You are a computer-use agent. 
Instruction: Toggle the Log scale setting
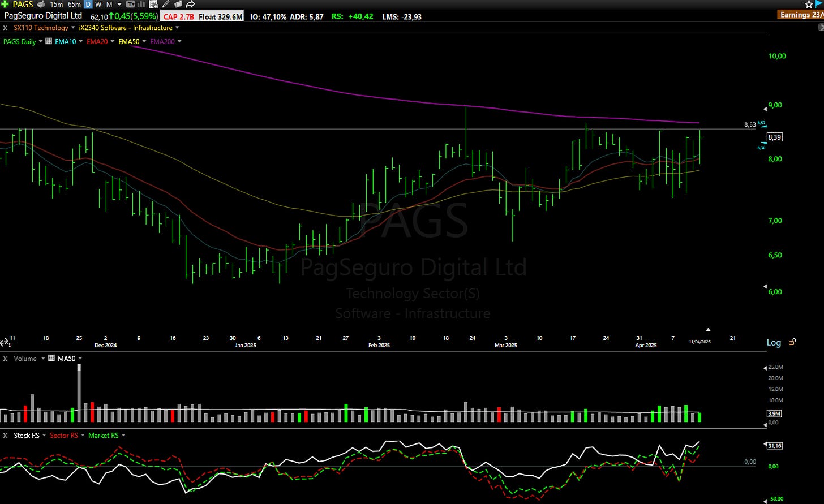coord(774,343)
